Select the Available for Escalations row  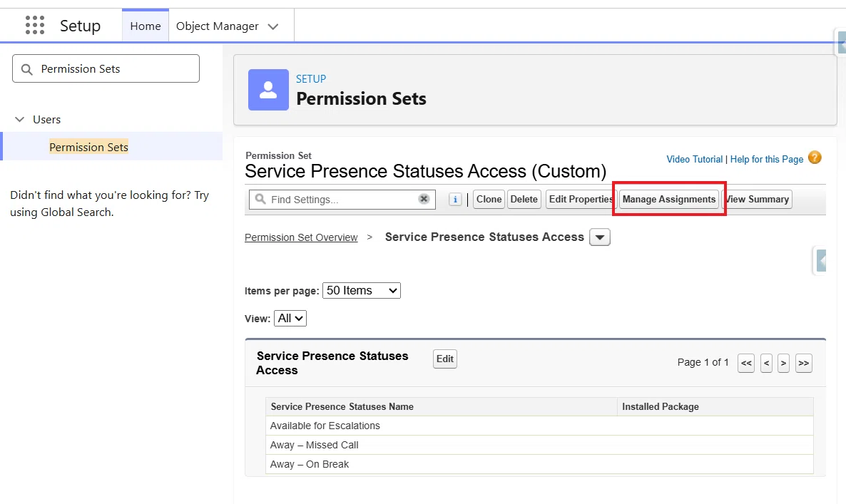[x=539, y=426]
